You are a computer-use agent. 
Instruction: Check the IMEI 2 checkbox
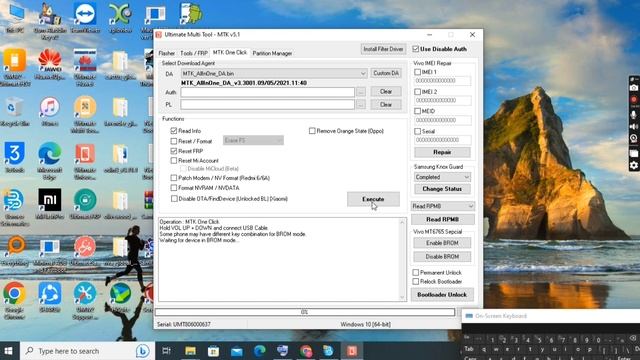tap(417, 92)
